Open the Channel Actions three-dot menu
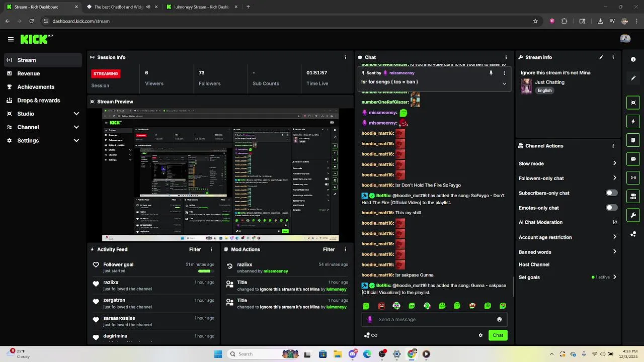This screenshot has width=644, height=362. click(613, 146)
